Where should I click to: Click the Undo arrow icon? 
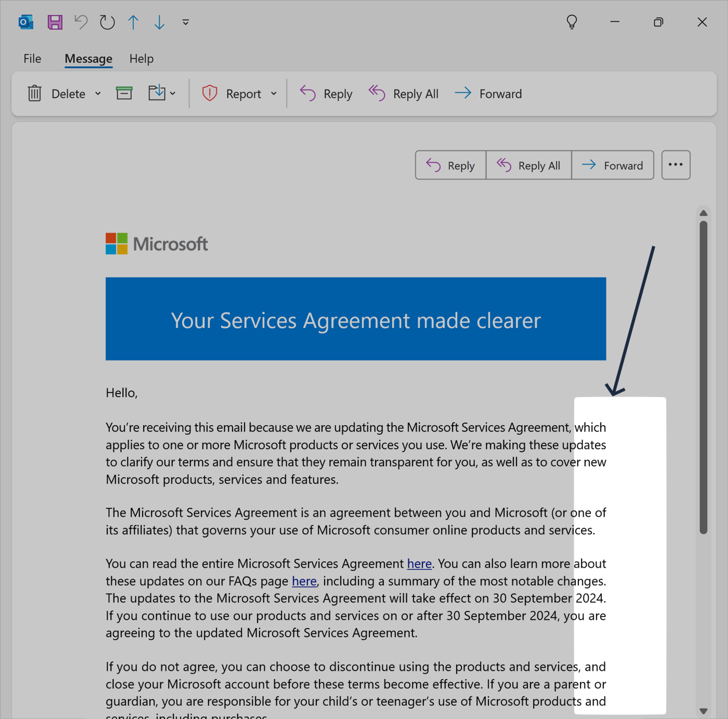(x=81, y=22)
